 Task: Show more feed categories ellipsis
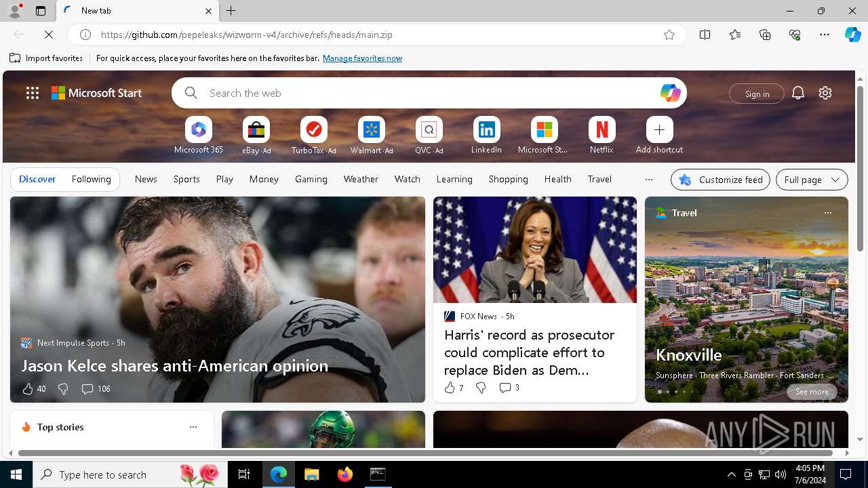coord(648,180)
